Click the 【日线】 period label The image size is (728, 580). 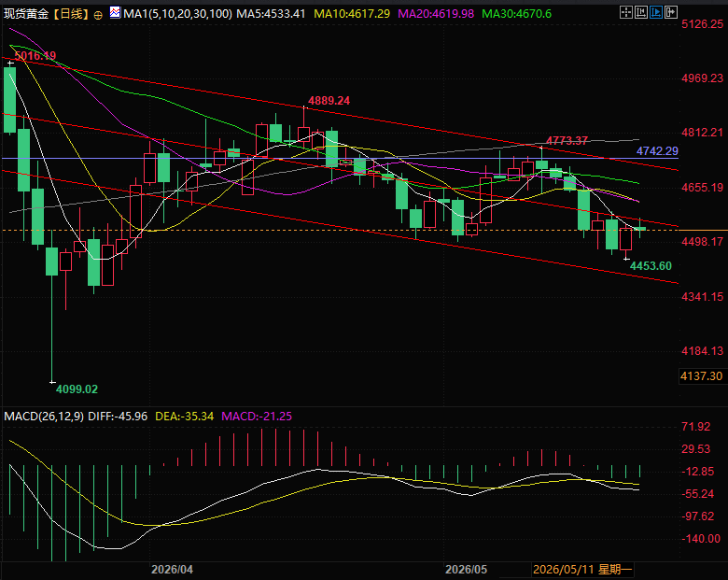71,14
